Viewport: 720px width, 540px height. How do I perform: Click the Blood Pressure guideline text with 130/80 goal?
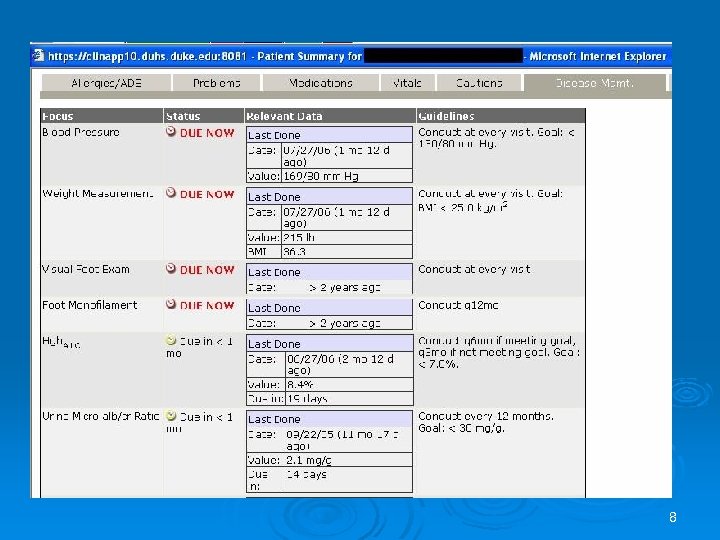[496, 138]
